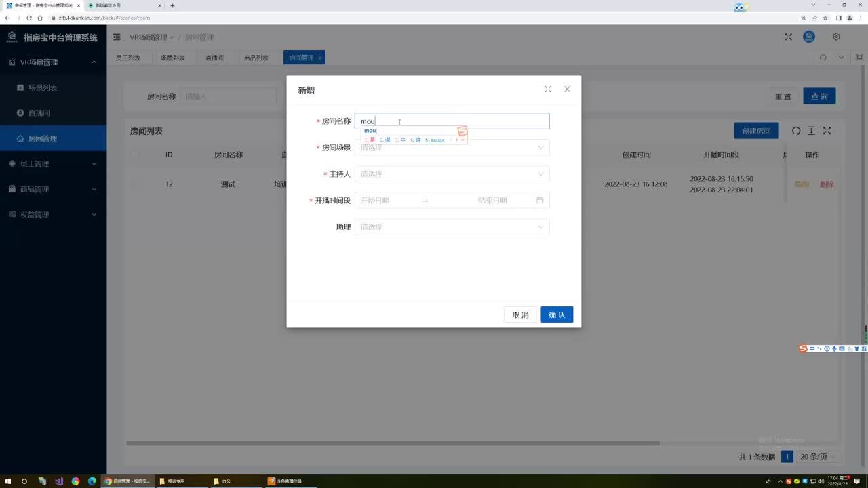Click calendar icon in 开播时间段 field
868x488 pixels.
click(x=540, y=201)
